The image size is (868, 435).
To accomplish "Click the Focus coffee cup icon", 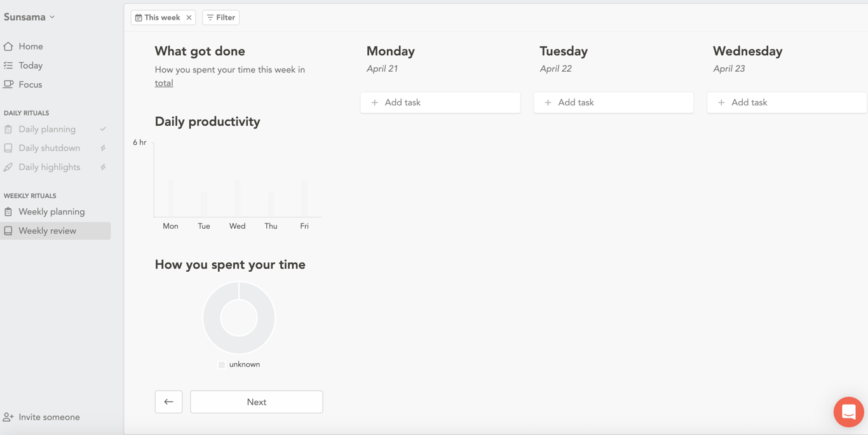I will (8, 84).
